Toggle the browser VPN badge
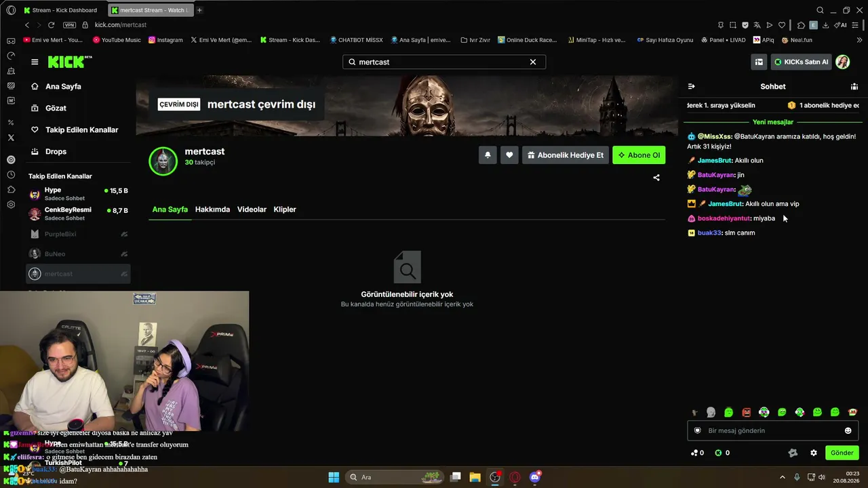868x488 pixels. point(69,25)
